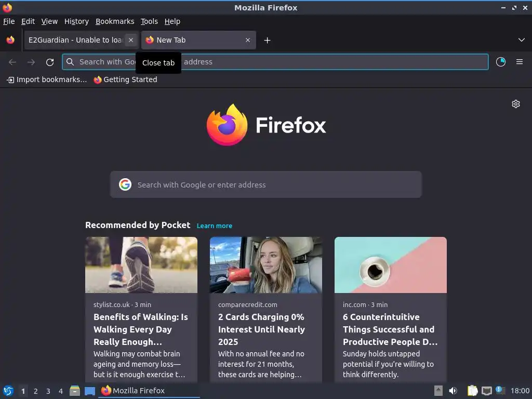This screenshot has width=532, height=399.
Task: Click the taskbar clock showing 18:00
Action: (x=520, y=391)
